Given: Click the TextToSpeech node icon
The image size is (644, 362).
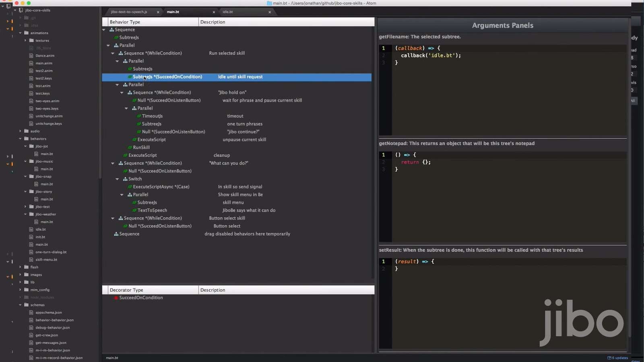Looking at the screenshot, I should click(x=134, y=210).
